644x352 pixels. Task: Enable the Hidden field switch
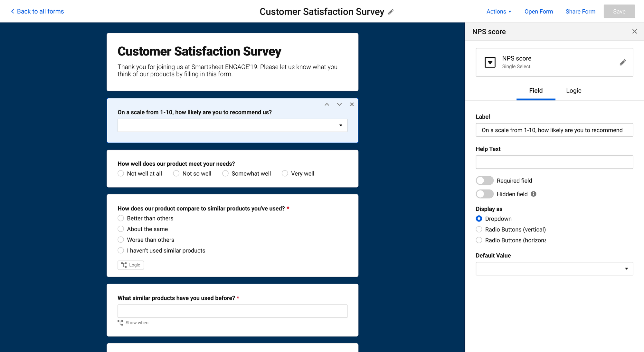pos(485,194)
